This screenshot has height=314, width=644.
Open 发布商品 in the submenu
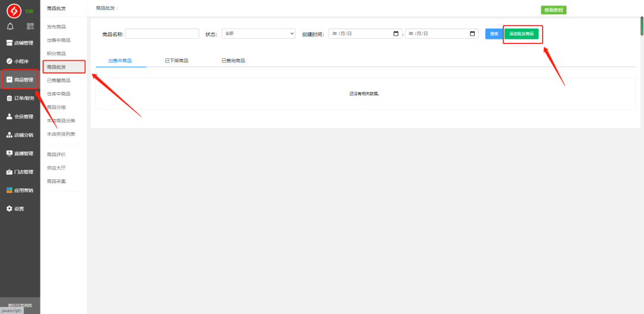[56, 27]
